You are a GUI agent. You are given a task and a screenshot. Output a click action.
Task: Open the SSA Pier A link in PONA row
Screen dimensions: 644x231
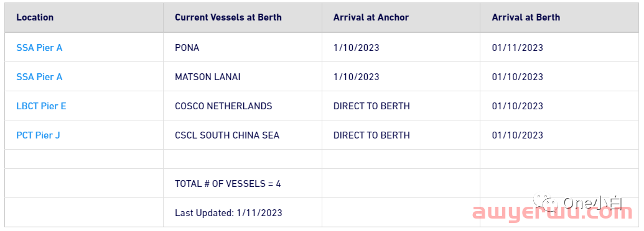(39, 48)
